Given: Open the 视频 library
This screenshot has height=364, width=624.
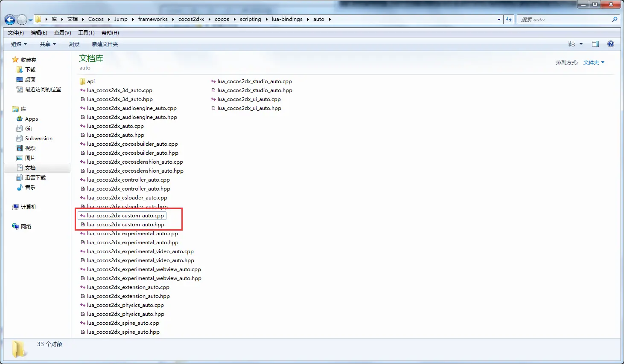Looking at the screenshot, I should coord(30,148).
